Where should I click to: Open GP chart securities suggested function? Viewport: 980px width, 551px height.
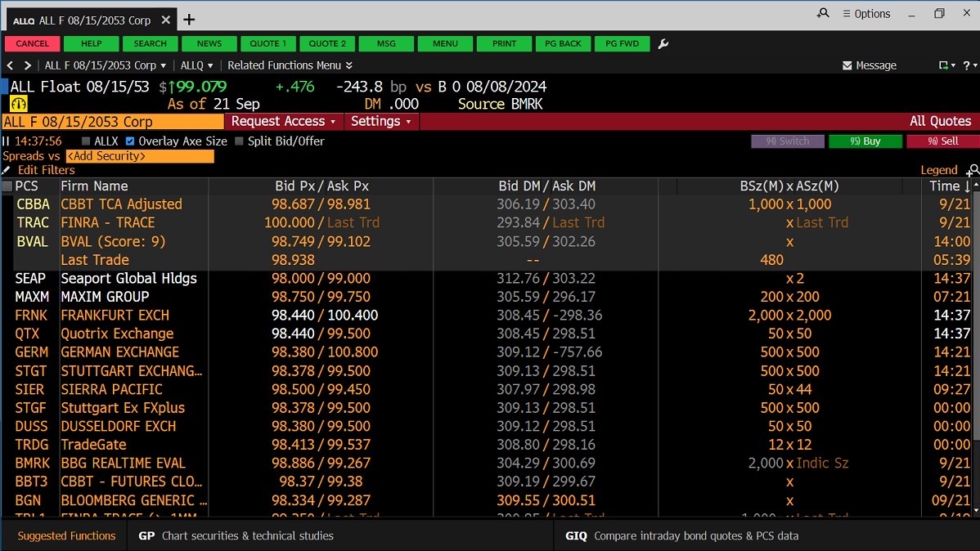236,536
